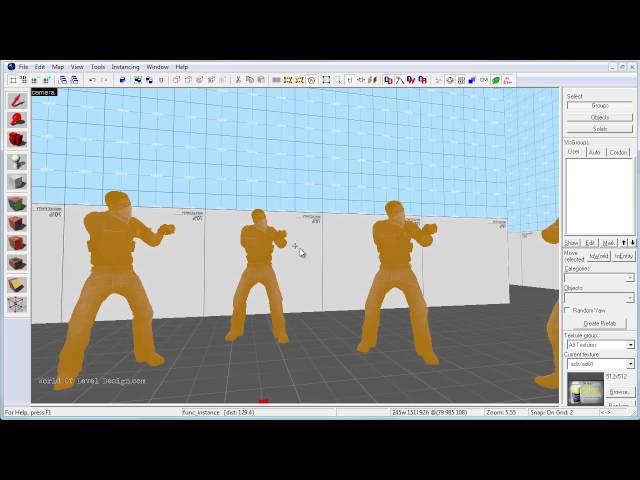Open the Tools menu
Viewport: 640px width, 480px height.
[x=98, y=67]
